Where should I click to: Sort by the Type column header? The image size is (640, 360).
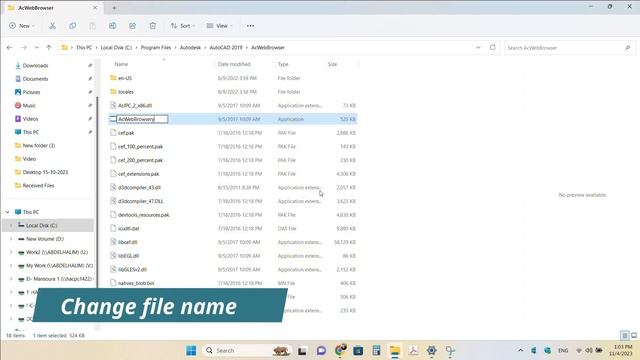point(283,64)
